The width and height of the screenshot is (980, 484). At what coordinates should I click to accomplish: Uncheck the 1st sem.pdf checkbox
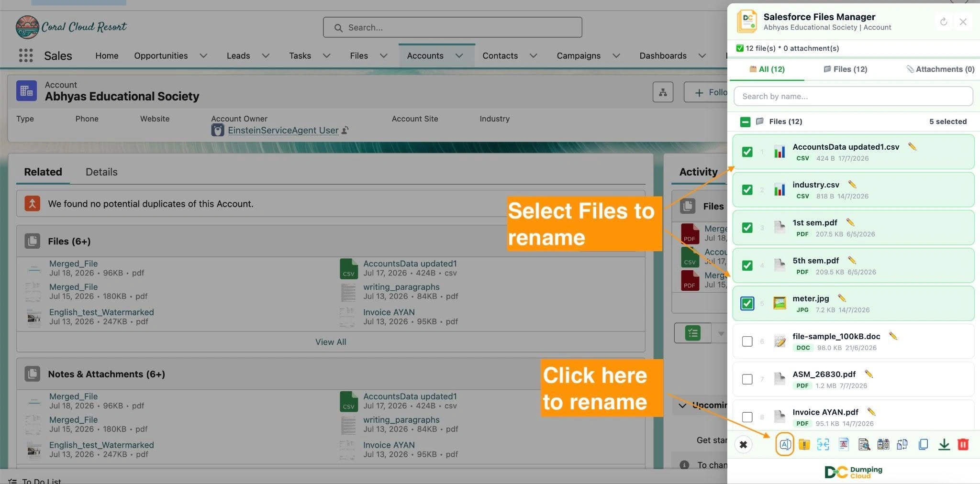(747, 227)
